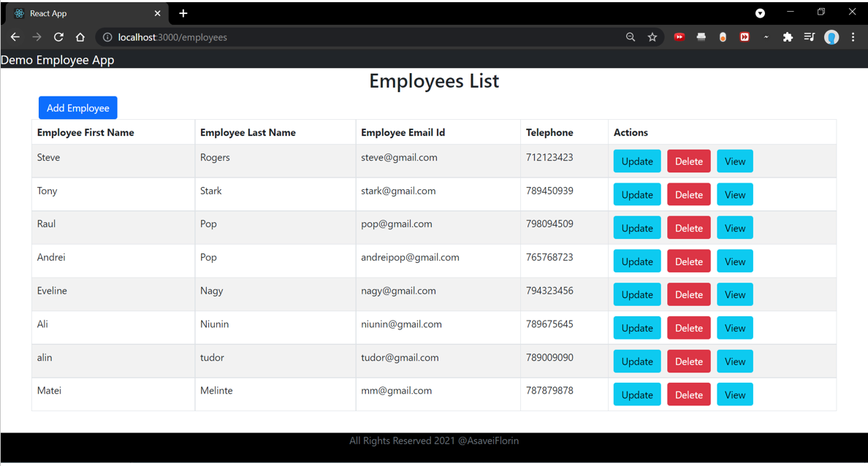The image size is (868, 466).
Task: Click the Add Employee button
Action: pos(78,108)
